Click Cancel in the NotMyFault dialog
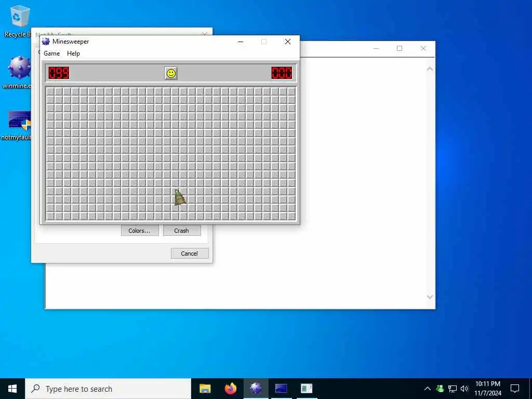Image resolution: width=532 pixels, height=399 pixels. [189, 254]
